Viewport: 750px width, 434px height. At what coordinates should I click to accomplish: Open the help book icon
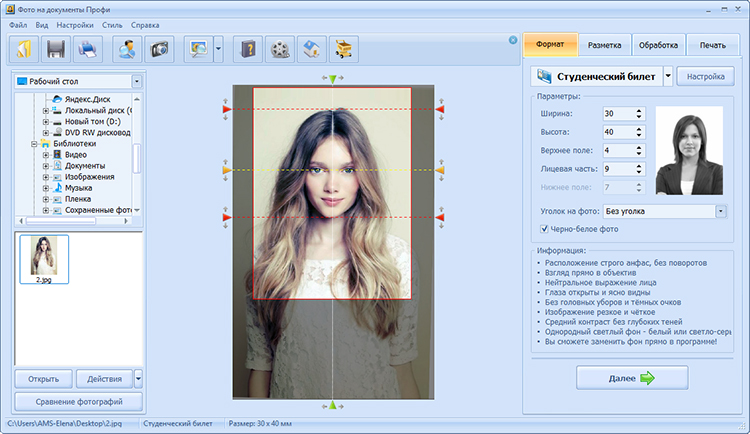(x=248, y=47)
